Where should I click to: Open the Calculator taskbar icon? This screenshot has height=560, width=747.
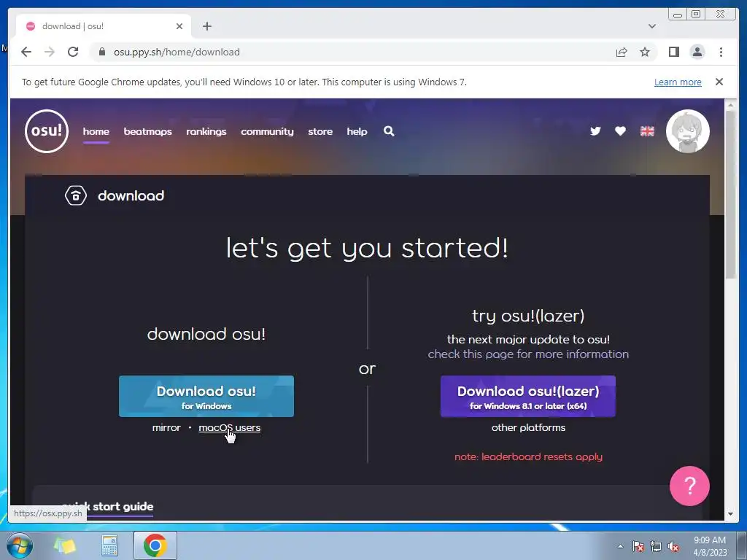click(109, 545)
